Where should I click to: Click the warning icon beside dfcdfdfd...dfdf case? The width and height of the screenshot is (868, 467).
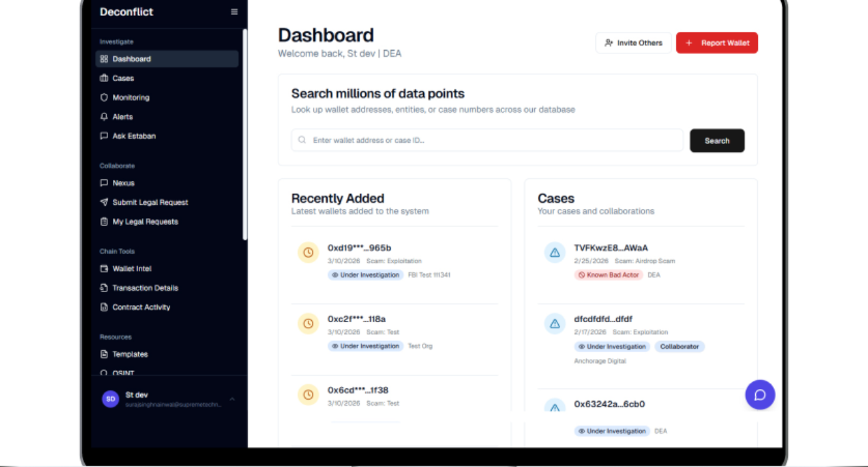pyautogui.click(x=554, y=324)
